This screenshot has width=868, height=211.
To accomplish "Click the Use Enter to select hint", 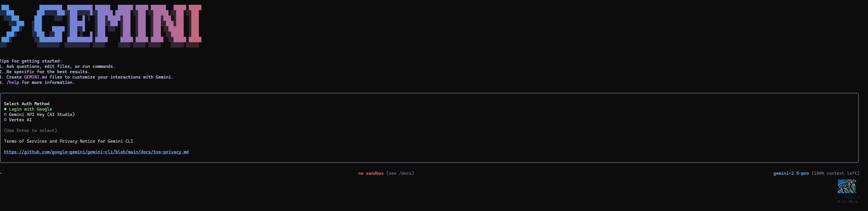I will 30,131.
